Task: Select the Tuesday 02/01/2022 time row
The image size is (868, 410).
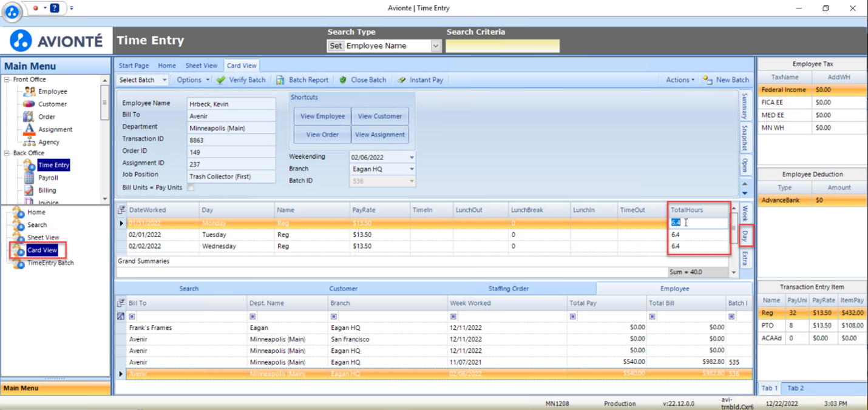Action: [422, 235]
